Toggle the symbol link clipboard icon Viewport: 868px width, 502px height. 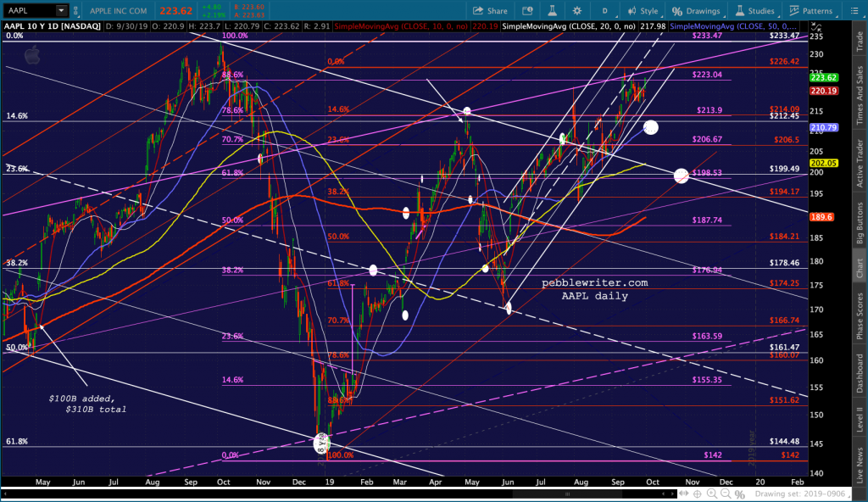point(75,10)
